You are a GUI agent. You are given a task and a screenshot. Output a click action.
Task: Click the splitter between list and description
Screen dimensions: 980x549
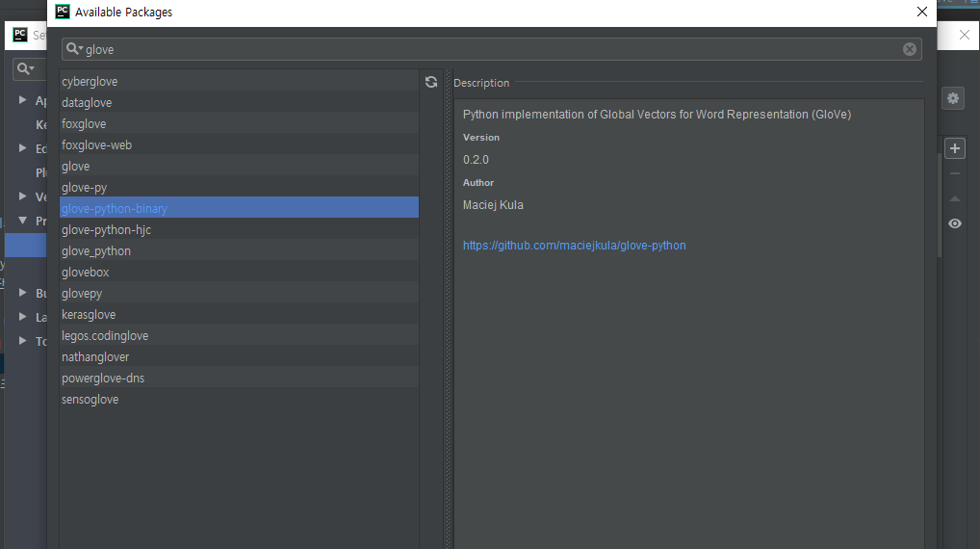(448, 309)
